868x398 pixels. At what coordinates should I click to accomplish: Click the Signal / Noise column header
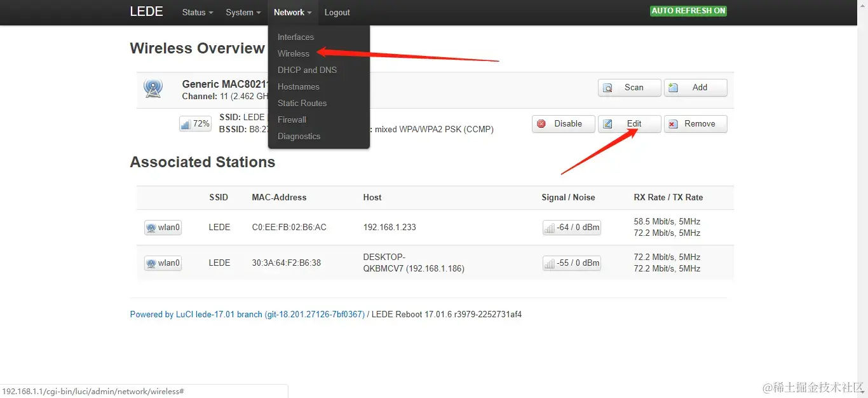568,198
